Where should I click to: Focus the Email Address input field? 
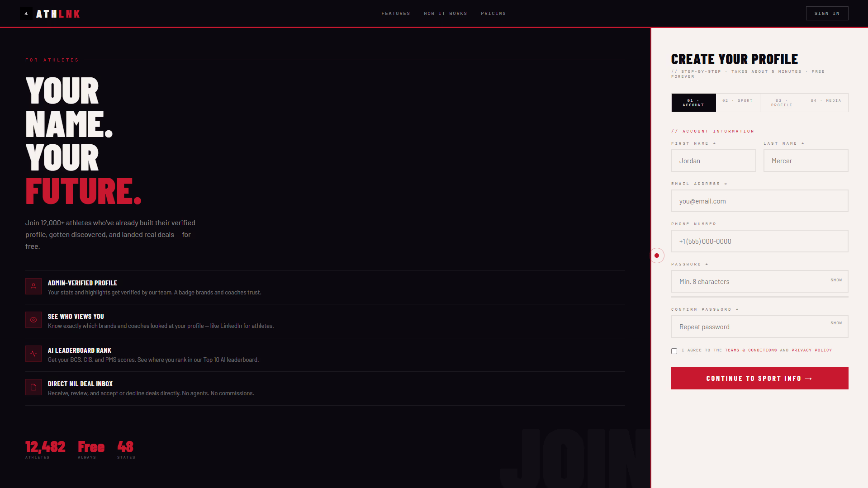759,201
